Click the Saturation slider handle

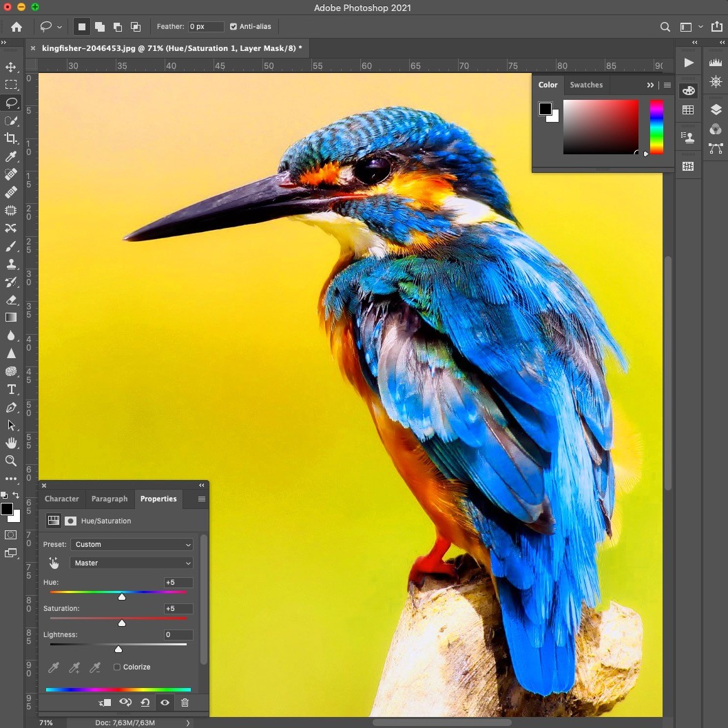pos(122,623)
